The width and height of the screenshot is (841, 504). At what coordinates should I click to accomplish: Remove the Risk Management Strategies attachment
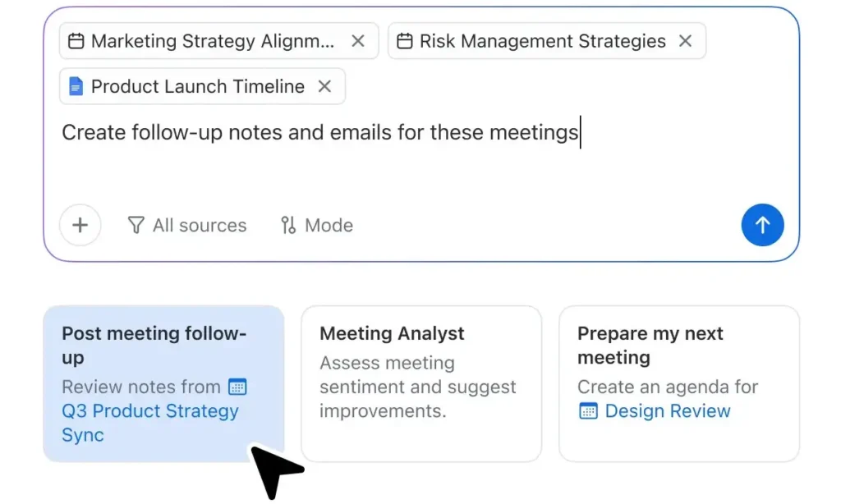686,40
